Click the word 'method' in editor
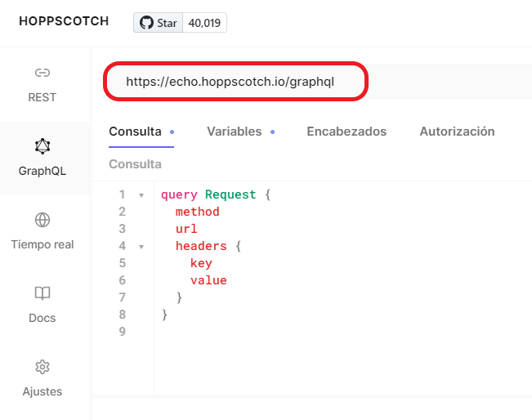532x420 pixels. coord(198,212)
